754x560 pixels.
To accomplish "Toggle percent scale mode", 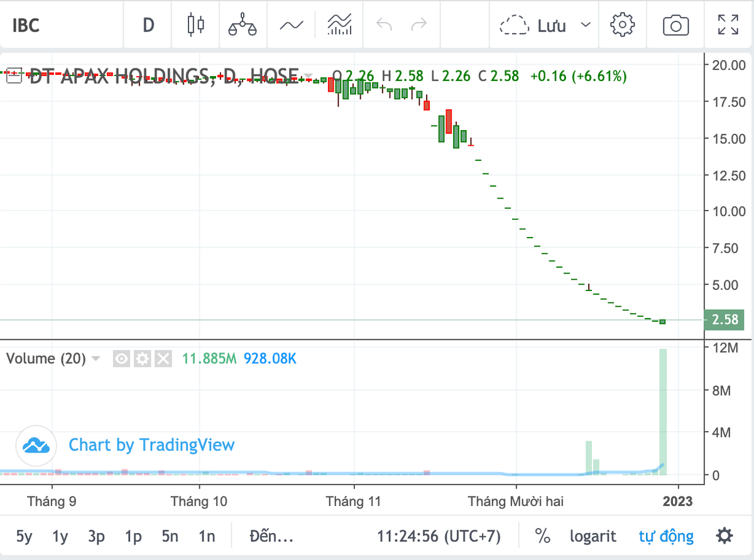I will point(542,536).
